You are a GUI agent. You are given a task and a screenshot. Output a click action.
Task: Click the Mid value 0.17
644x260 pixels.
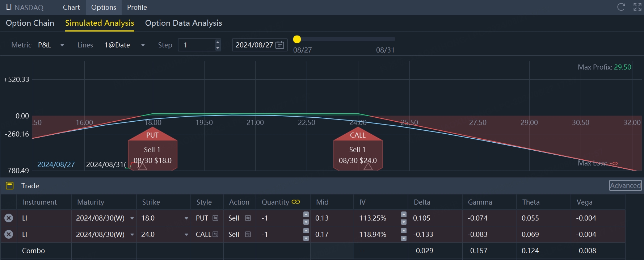tap(322, 234)
